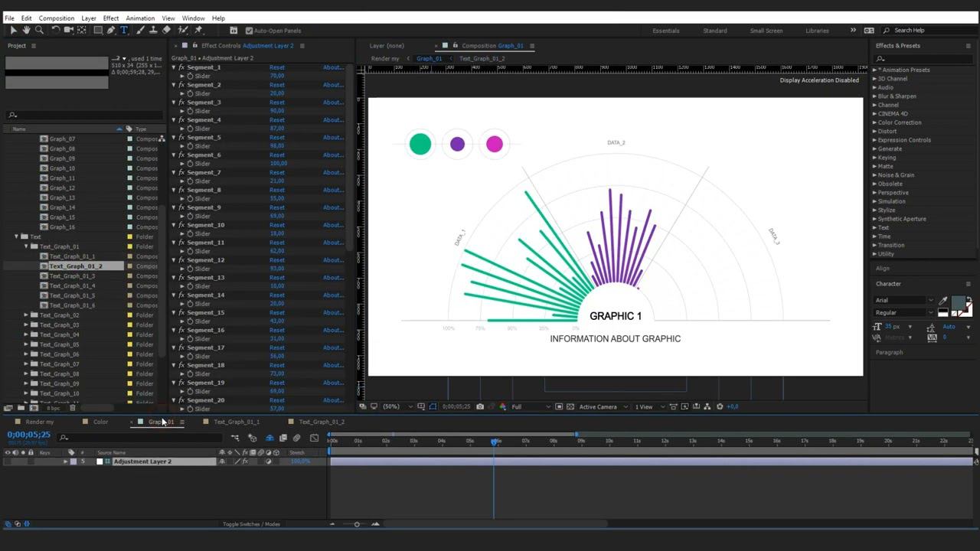
Task: Click the About link for Segment_10
Action: tap(332, 225)
